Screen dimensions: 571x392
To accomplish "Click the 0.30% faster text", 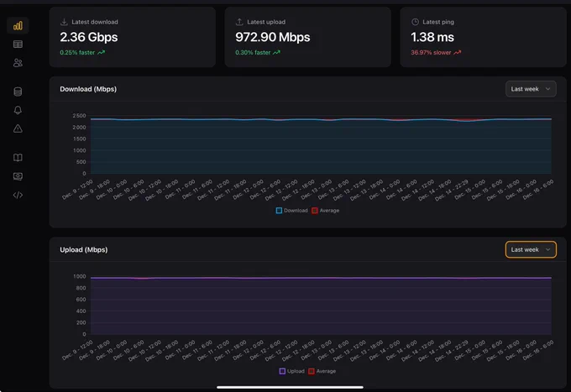I will (253, 52).
